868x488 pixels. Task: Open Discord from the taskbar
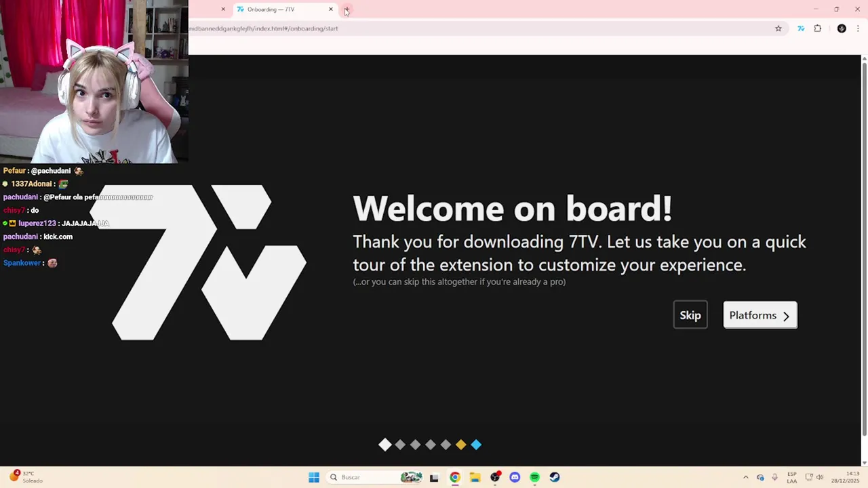(x=515, y=477)
